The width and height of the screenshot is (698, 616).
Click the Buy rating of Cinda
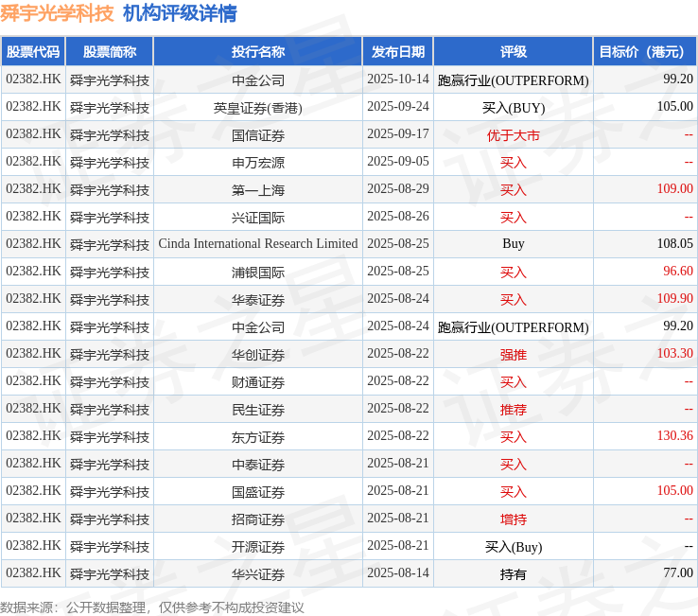(514, 243)
